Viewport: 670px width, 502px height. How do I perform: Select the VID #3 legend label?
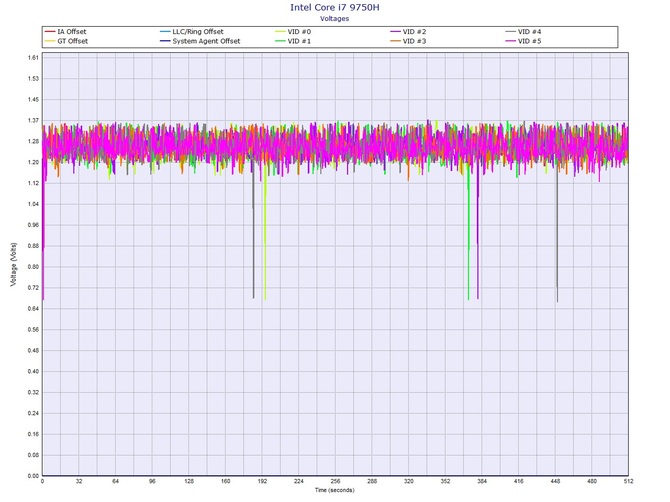coord(414,41)
